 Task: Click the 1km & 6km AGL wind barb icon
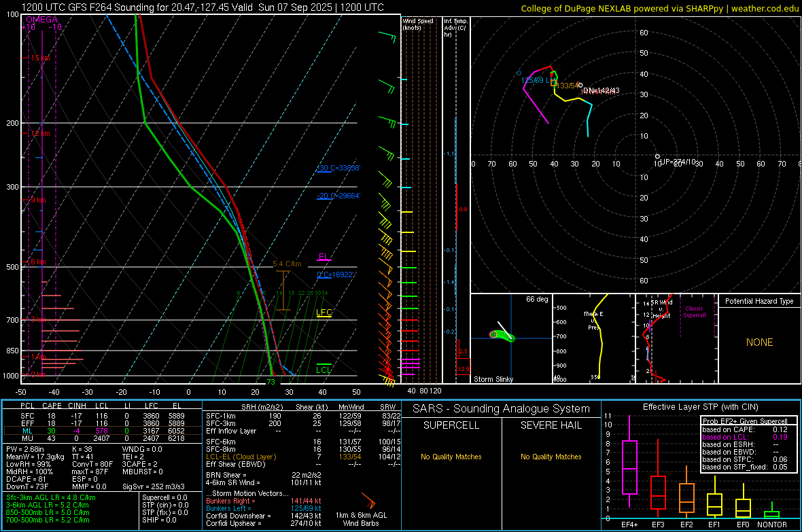point(368,500)
